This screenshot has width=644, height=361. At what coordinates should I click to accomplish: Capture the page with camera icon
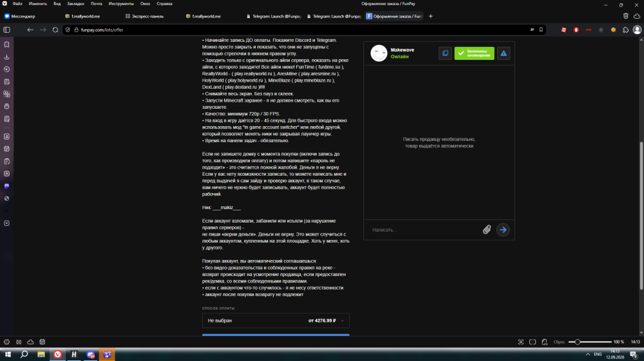(520, 342)
